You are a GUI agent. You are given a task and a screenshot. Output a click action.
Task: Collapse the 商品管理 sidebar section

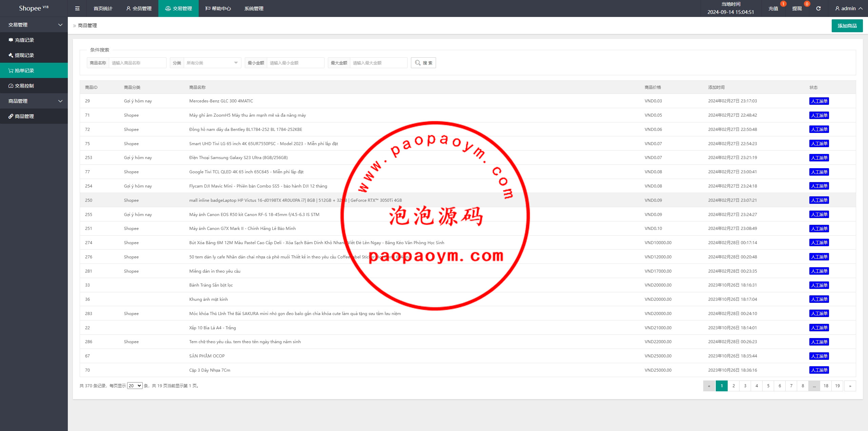coord(34,101)
